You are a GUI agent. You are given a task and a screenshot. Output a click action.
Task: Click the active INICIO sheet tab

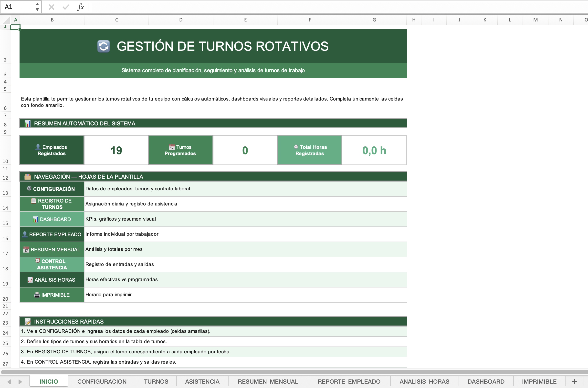click(x=49, y=381)
